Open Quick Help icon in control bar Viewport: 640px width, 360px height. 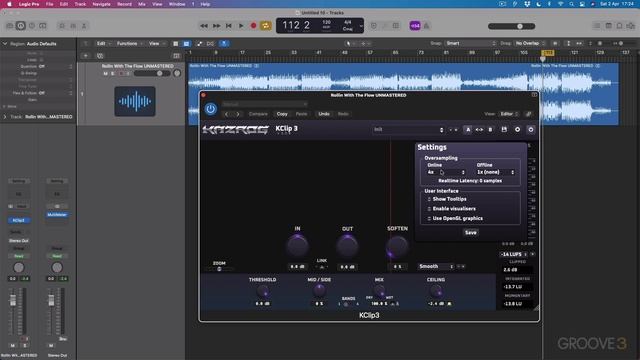tap(32, 26)
